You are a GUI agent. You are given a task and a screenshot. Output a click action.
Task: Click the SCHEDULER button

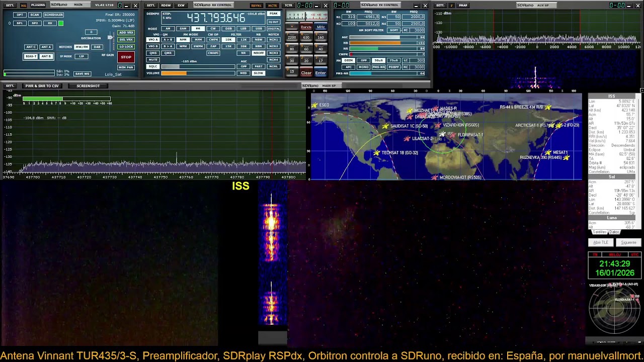(53, 15)
